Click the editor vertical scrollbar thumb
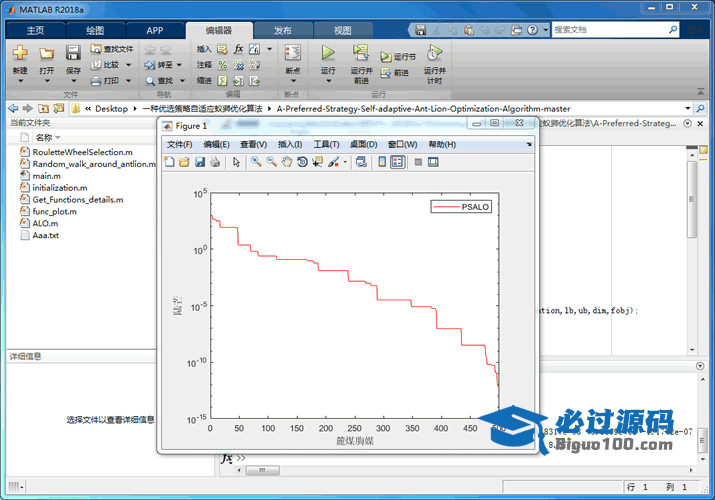This screenshot has height=500, width=715. pos(692,199)
